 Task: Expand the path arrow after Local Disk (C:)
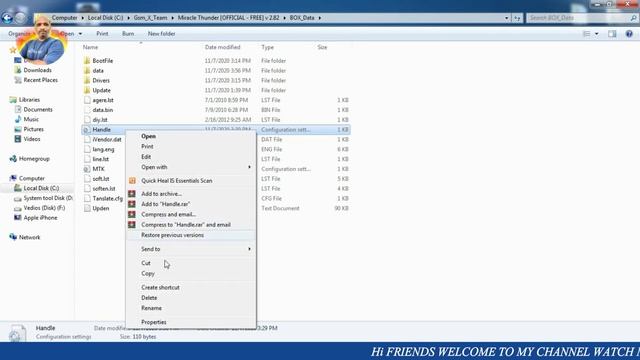click(x=128, y=18)
